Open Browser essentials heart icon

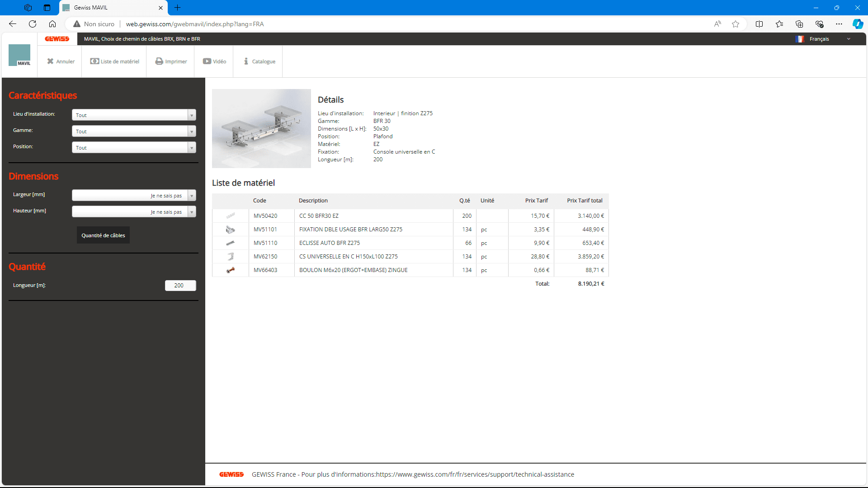tap(819, 24)
